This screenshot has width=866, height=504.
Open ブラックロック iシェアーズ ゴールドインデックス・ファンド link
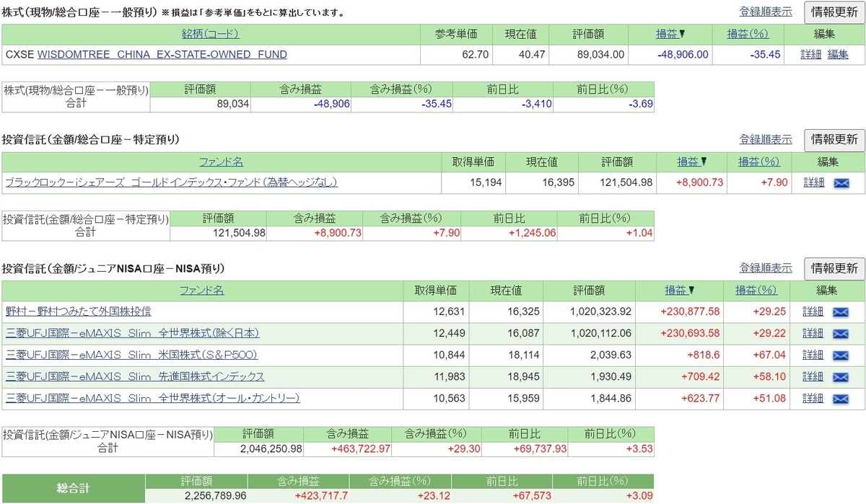[x=171, y=183]
